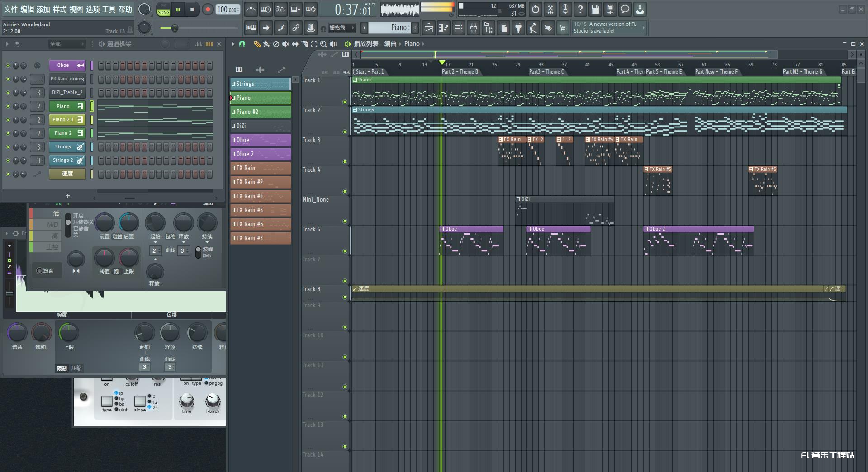This screenshot has width=868, height=472.
Task: Open the Piano pattern selector dropdown
Action: [x=389, y=28]
